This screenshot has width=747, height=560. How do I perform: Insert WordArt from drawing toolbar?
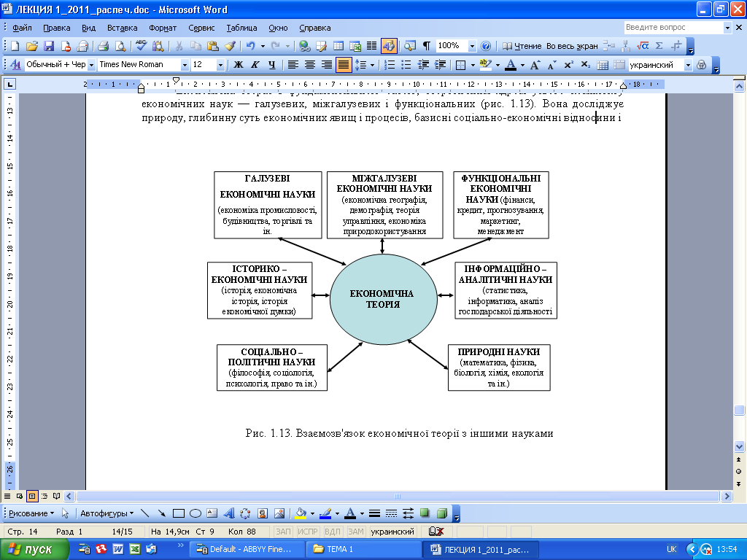coord(229,513)
